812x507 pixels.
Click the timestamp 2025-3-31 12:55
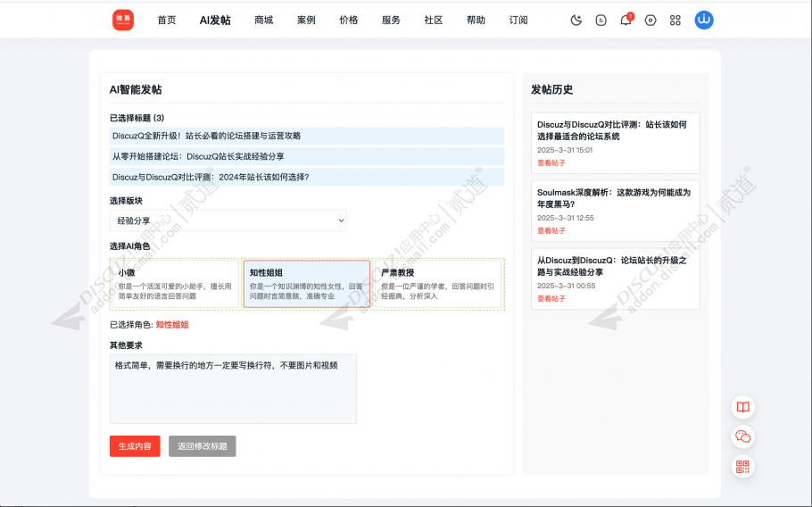566,218
